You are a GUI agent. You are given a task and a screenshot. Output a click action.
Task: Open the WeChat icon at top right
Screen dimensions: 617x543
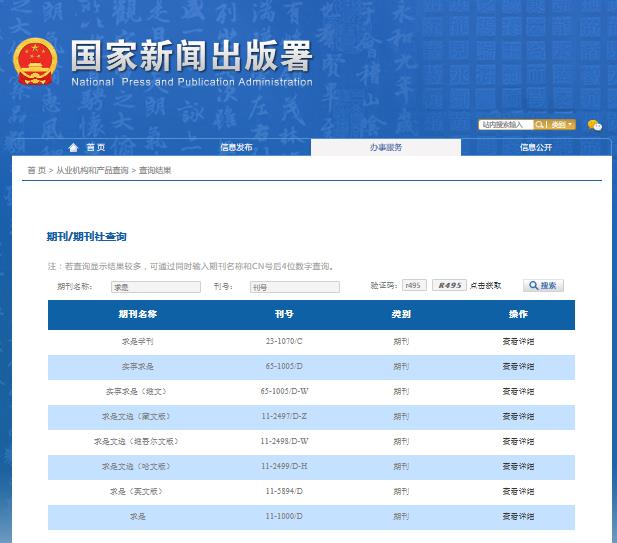[x=595, y=125]
